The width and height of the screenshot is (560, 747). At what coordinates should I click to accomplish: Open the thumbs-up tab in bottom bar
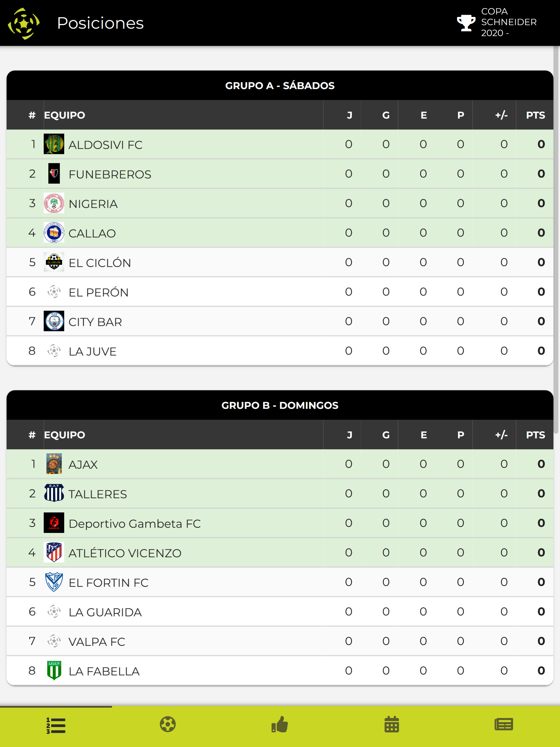[280, 724]
